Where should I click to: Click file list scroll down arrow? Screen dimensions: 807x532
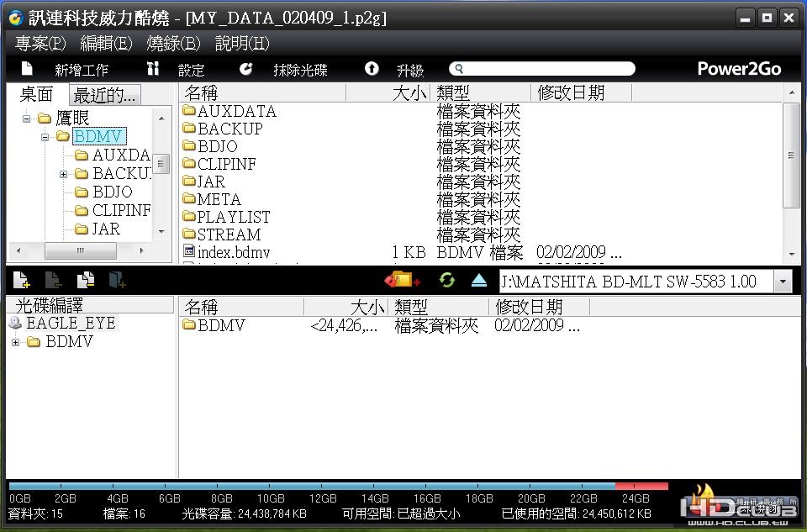(x=791, y=254)
